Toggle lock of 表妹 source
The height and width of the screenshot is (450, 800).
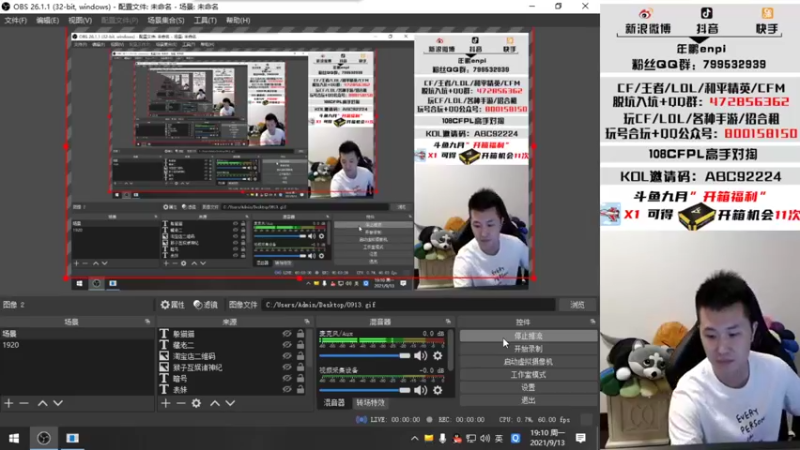(x=301, y=389)
